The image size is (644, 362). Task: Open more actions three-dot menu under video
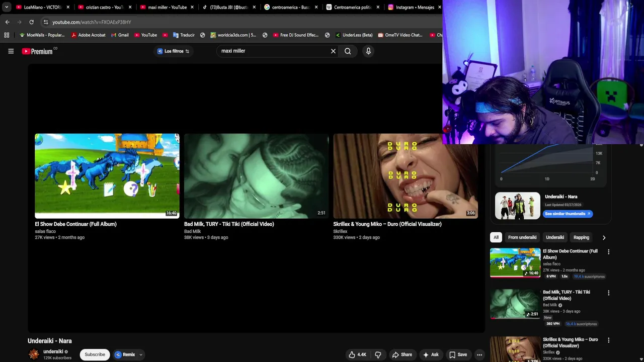point(479,354)
